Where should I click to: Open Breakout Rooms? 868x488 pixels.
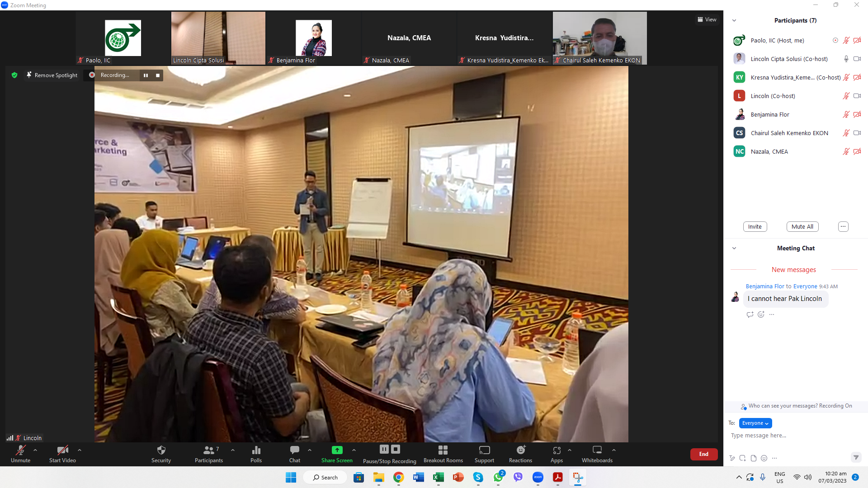443,450
